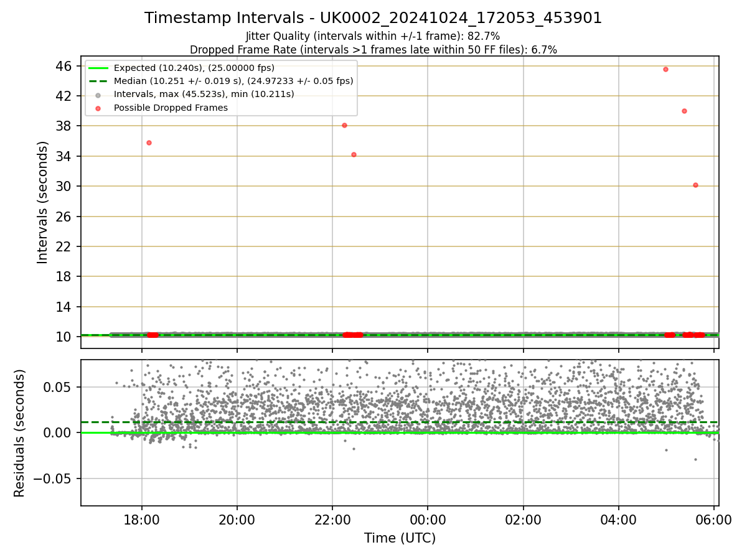Click the x-axis tick label '02:00'
This screenshot has height=560, width=747.
point(523,520)
